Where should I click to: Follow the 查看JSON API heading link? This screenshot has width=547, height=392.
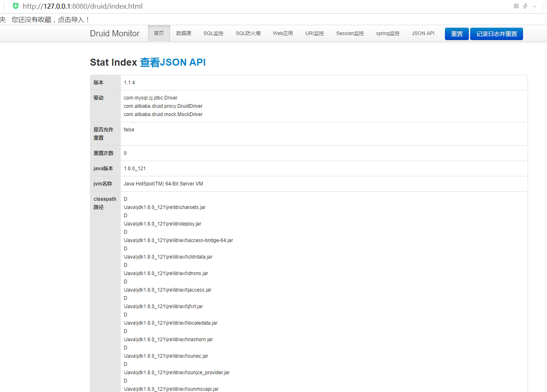click(173, 62)
